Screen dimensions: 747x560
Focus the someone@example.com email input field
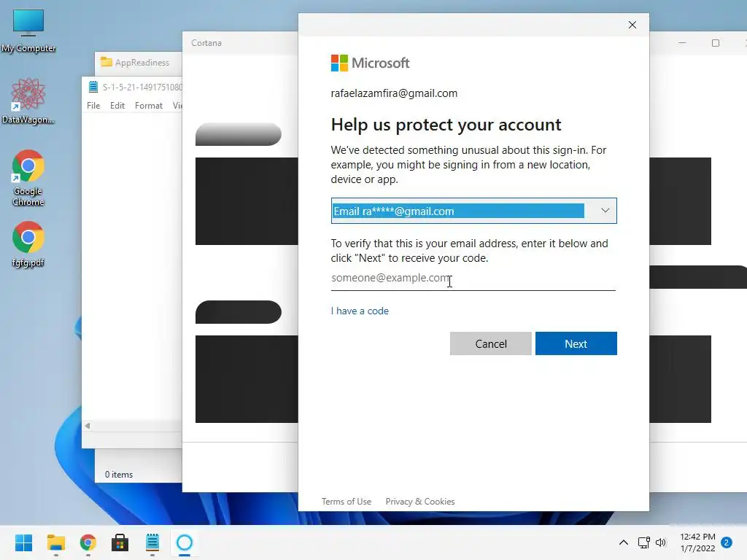point(473,278)
